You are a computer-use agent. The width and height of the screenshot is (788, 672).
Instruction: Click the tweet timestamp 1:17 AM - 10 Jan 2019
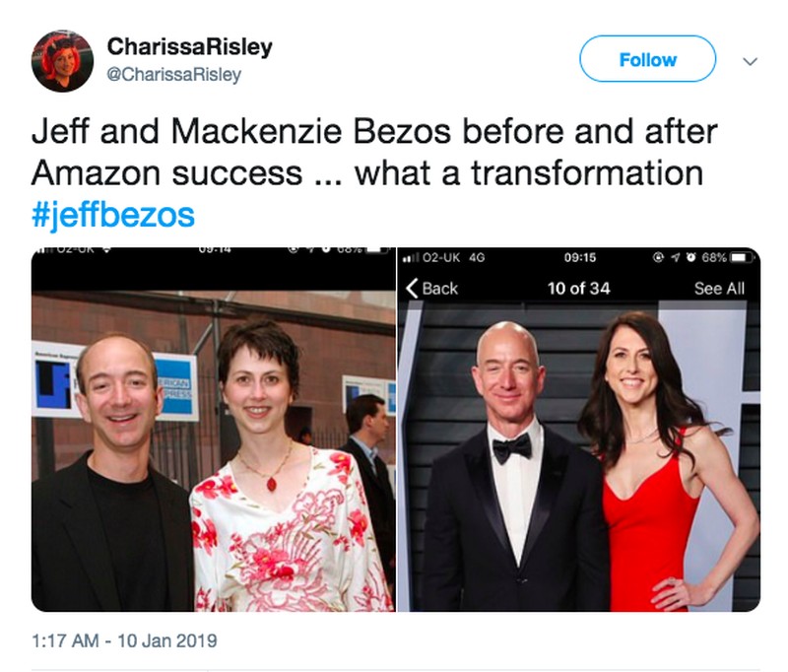click(x=124, y=640)
